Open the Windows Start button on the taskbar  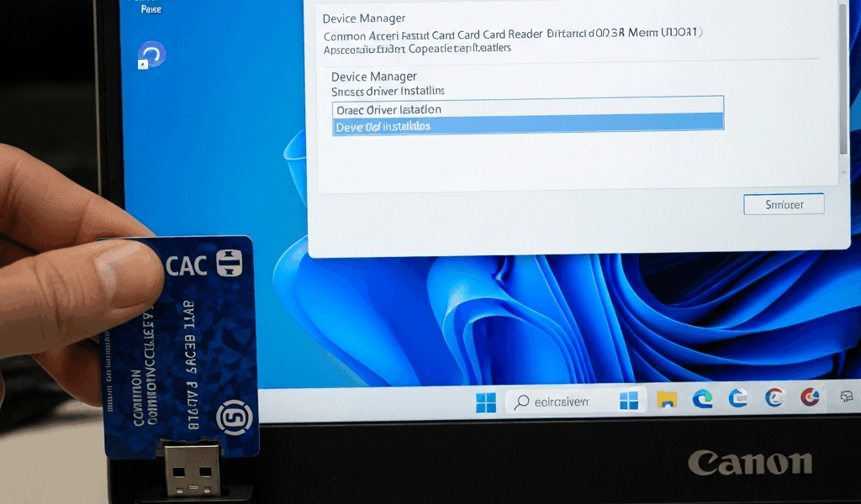coord(485,402)
